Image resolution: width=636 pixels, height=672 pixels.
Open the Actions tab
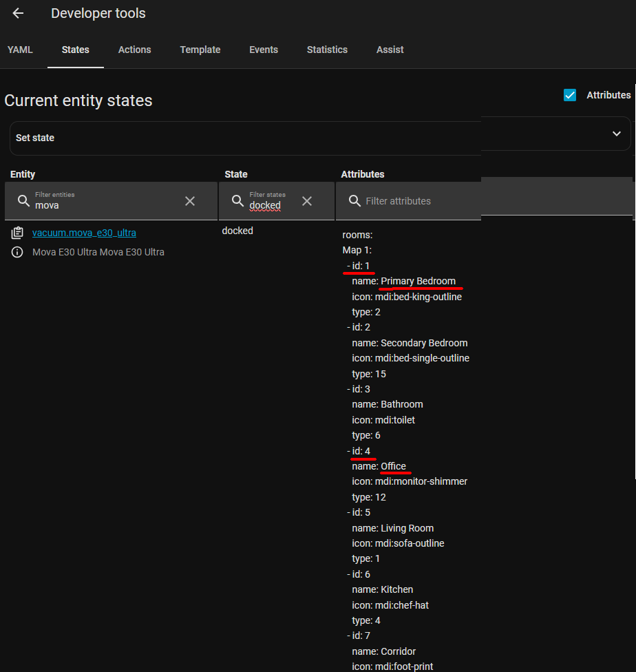click(134, 50)
